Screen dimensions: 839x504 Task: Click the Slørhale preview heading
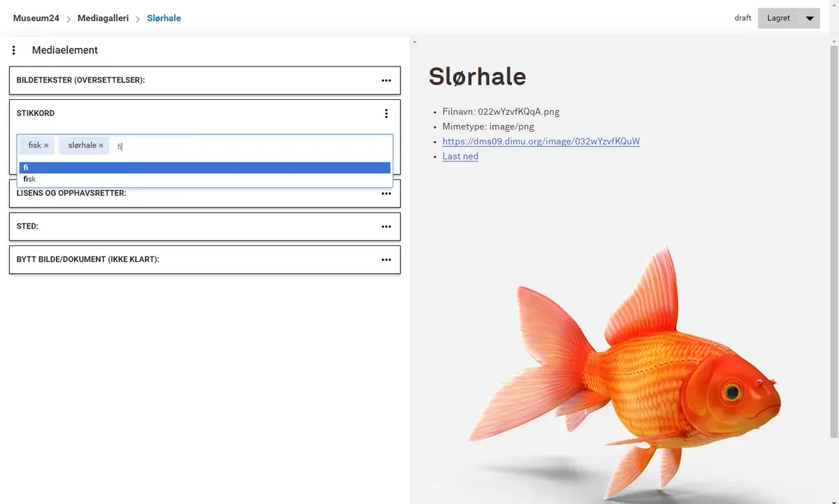(477, 76)
